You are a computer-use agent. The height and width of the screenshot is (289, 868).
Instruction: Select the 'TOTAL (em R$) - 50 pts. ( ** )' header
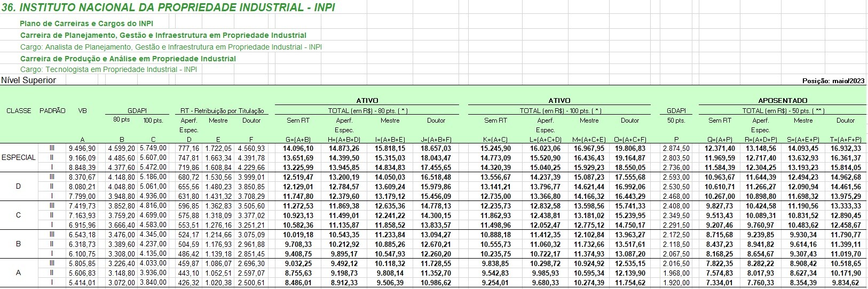[x=784, y=111]
